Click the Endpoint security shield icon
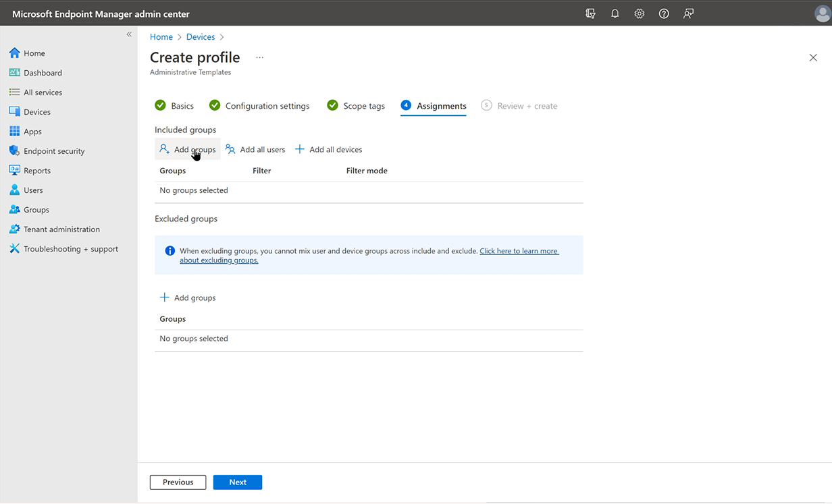Viewport: 832px width, 504px height. [x=14, y=151]
